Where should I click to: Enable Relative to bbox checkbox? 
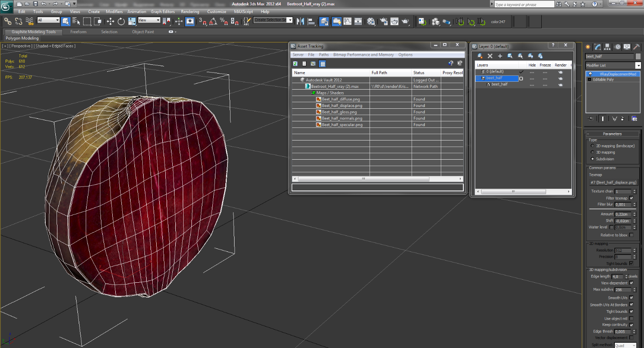pos(631,235)
